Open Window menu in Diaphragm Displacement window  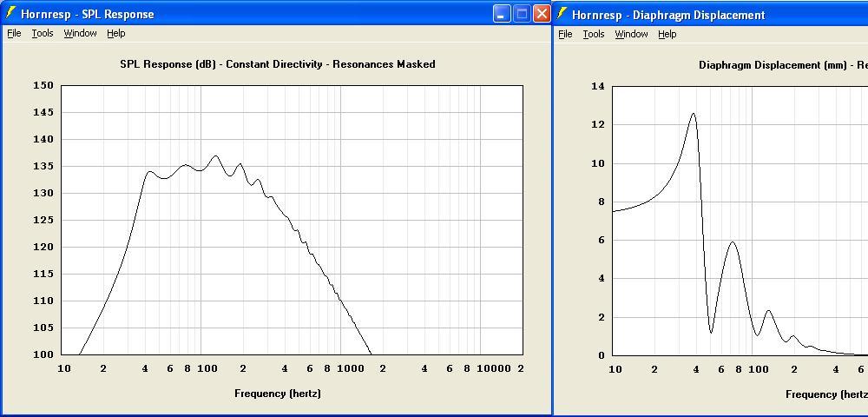pos(632,35)
